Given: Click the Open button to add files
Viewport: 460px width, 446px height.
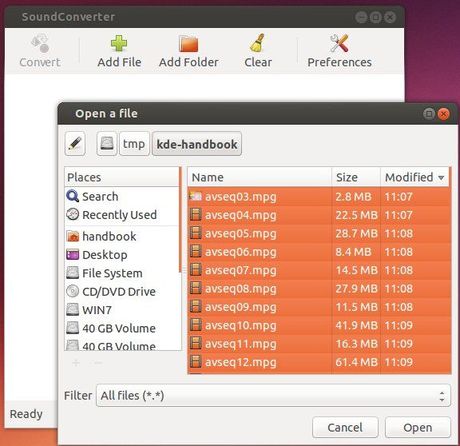Looking at the screenshot, I should pos(418,427).
